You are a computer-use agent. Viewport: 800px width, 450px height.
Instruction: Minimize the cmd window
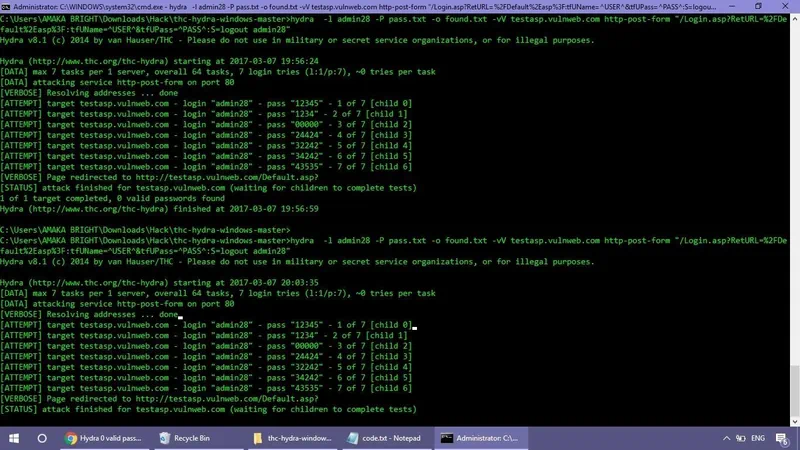732,7
